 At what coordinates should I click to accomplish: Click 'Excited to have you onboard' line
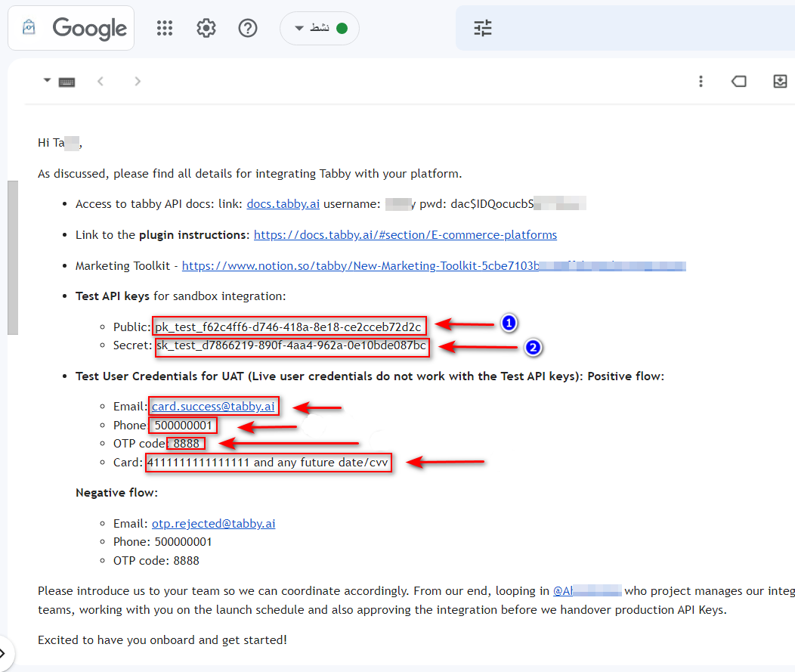pos(162,640)
